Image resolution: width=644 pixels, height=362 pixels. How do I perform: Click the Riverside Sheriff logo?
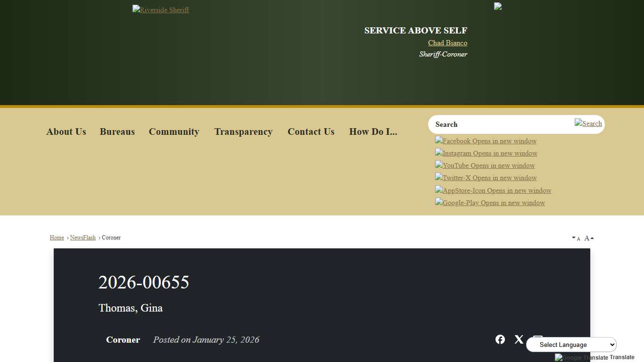[160, 9]
